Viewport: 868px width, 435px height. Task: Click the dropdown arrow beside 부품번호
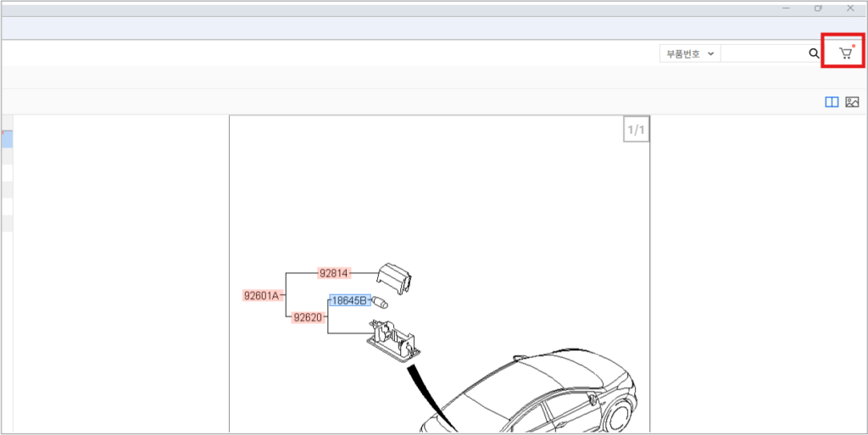point(710,53)
